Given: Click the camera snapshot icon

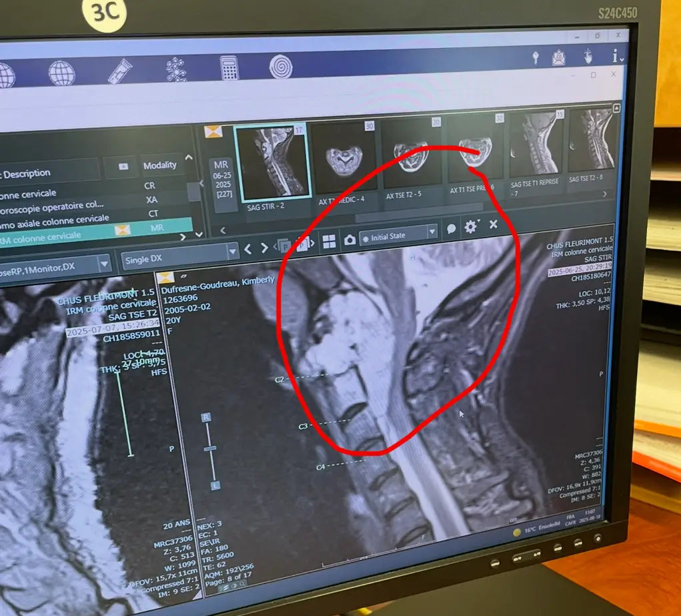Looking at the screenshot, I should pos(350,240).
